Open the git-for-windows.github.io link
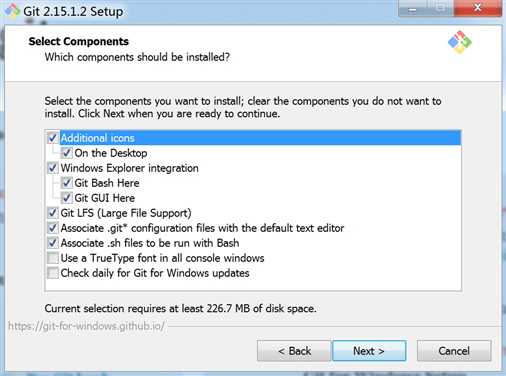 tap(86, 326)
